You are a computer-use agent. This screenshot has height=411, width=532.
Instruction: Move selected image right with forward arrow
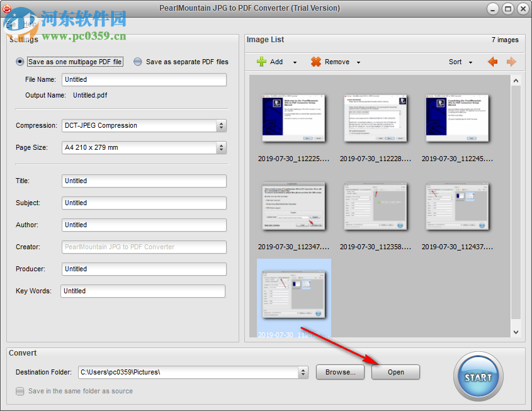511,62
